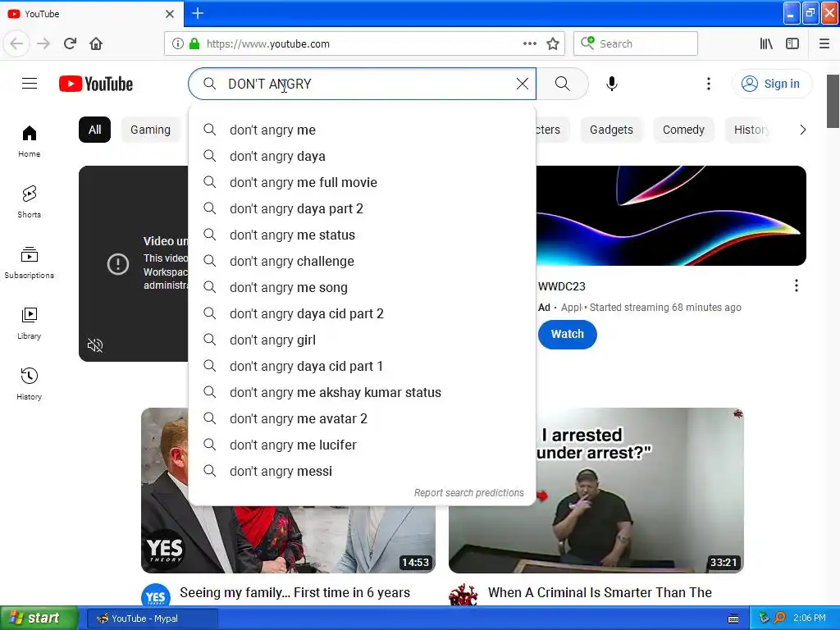
Task: Open WWDC23 ad options three-dot menu
Action: click(x=796, y=285)
